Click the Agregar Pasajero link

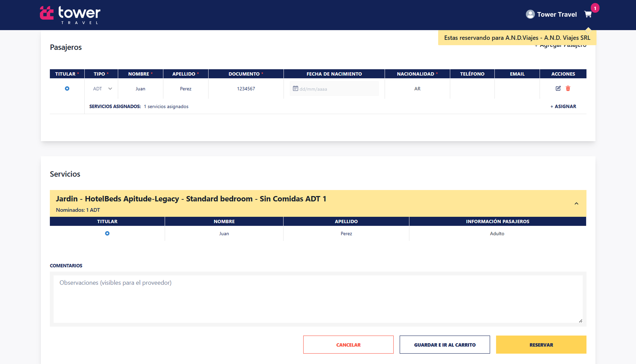coord(561,46)
